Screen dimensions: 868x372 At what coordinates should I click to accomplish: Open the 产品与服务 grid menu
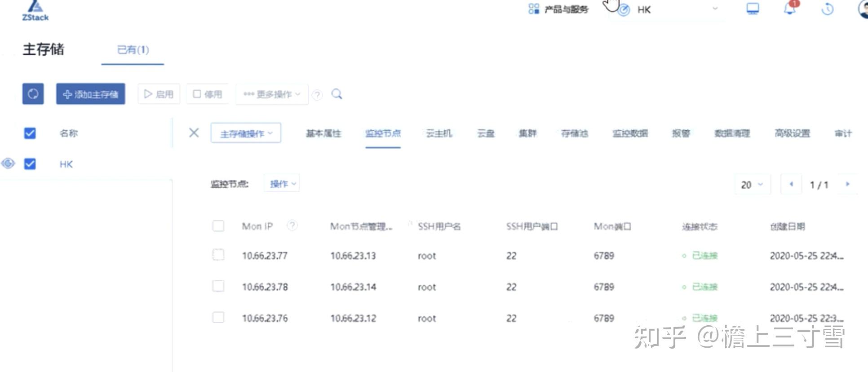(x=558, y=9)
